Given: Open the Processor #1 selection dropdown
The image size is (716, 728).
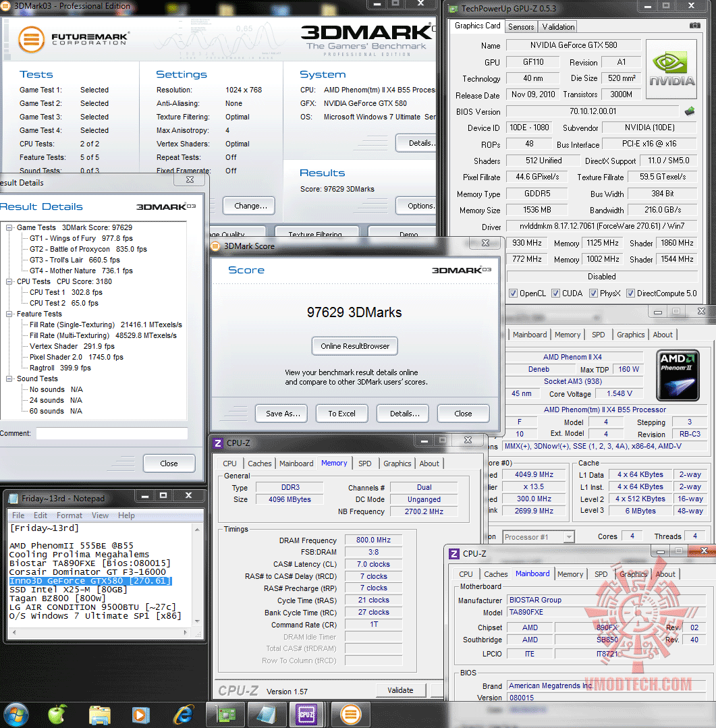Looking at the screenshot, I should point(569,536).
